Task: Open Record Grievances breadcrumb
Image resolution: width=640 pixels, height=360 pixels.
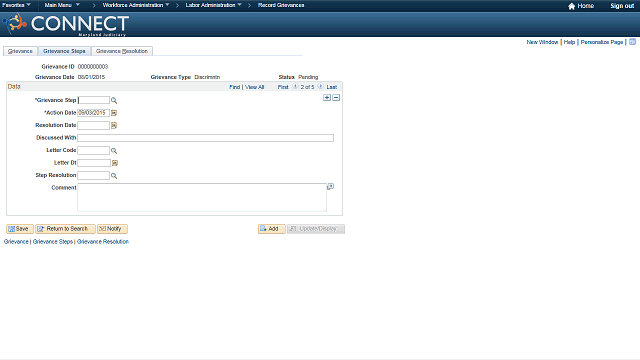Action: (x=281, y=5)
